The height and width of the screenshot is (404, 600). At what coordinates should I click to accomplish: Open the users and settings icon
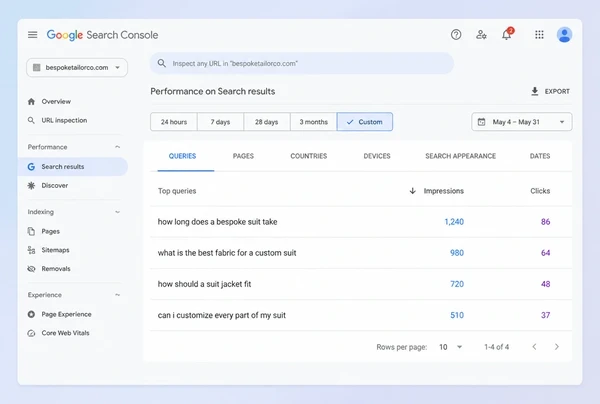click(x=481, y=35)
